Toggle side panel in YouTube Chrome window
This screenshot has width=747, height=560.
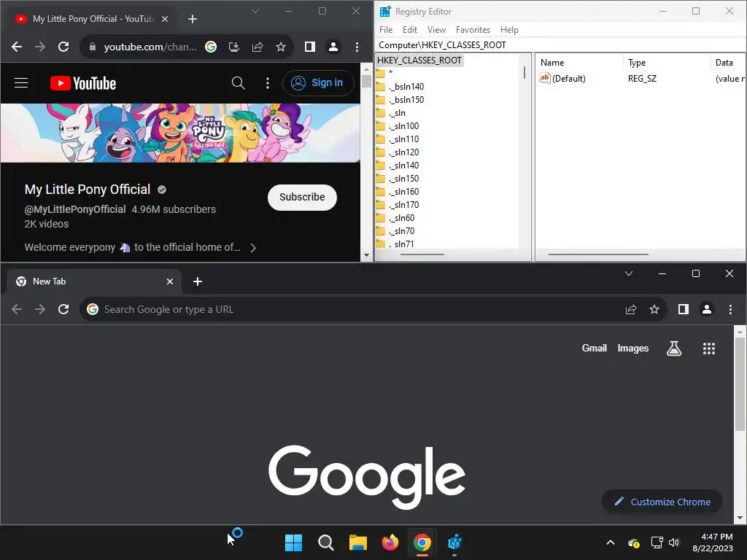(x=309, y=47)
